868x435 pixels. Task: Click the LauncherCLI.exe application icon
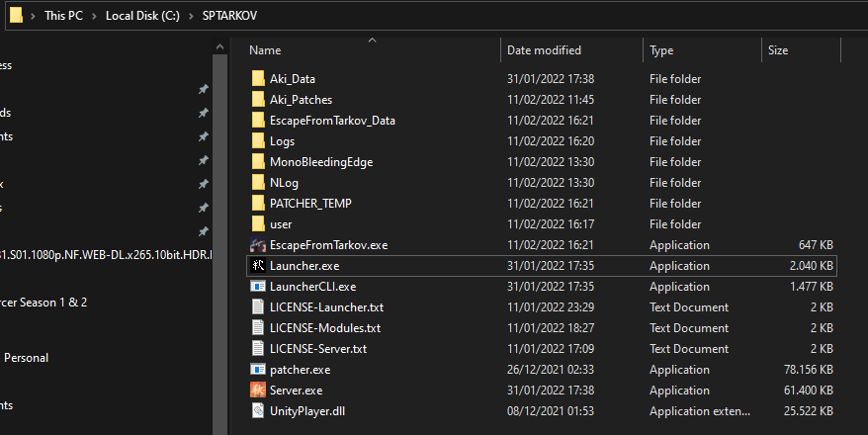pos(258,286)
